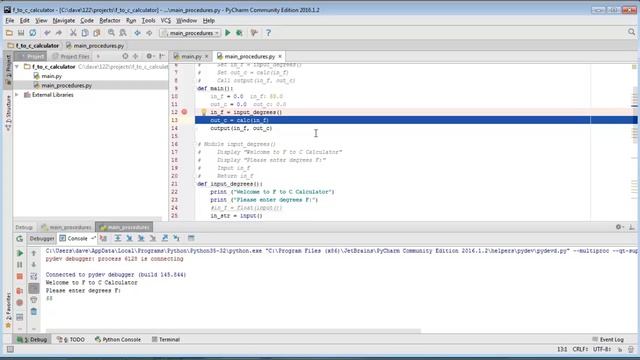
Task: Open debug panel gear settings dropdown
Action: pyautogui.click(x=620, y=227)
